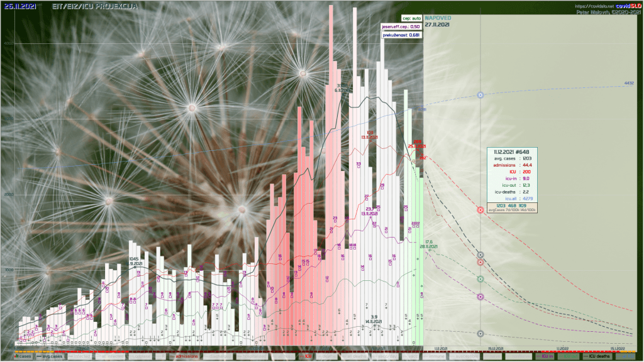
Task: Select the green icu-out circle marker
Action: point(480,279)
